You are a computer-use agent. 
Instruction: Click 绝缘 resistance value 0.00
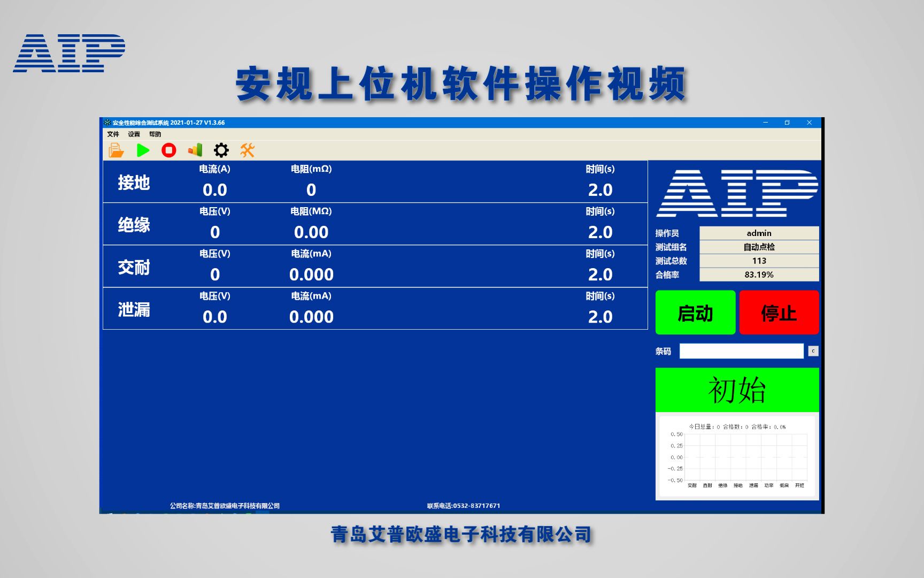point(311,232)
